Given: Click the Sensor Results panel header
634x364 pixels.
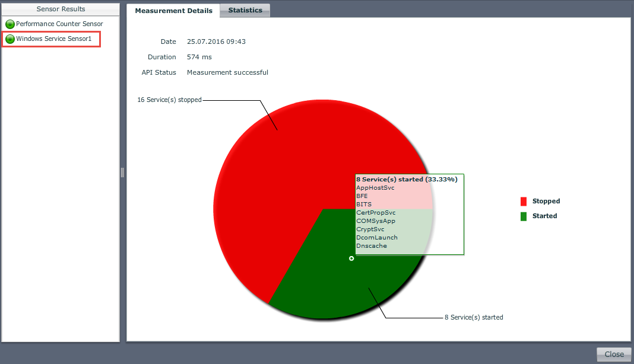Looking at the screenshot, I should [x=61, y=9].
